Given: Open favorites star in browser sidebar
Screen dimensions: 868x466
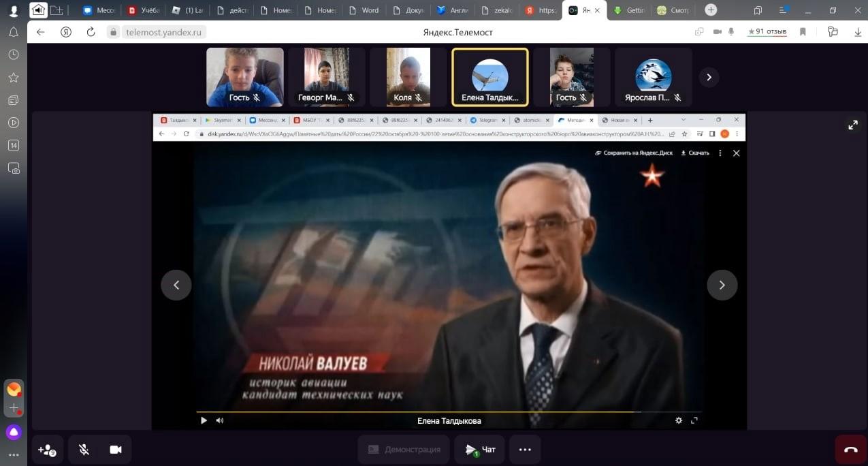Looking at the screenshot, I should (x=13, y=78).
